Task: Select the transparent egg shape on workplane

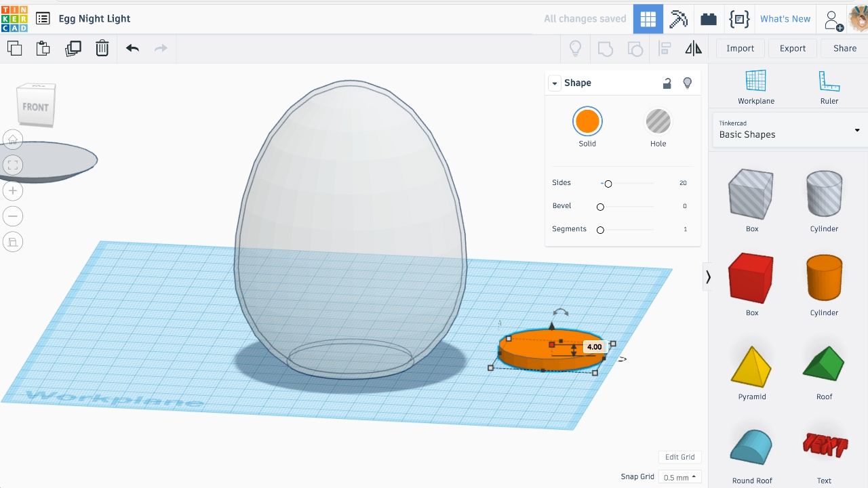Action: pyautogui.click(x=350, y=229)
